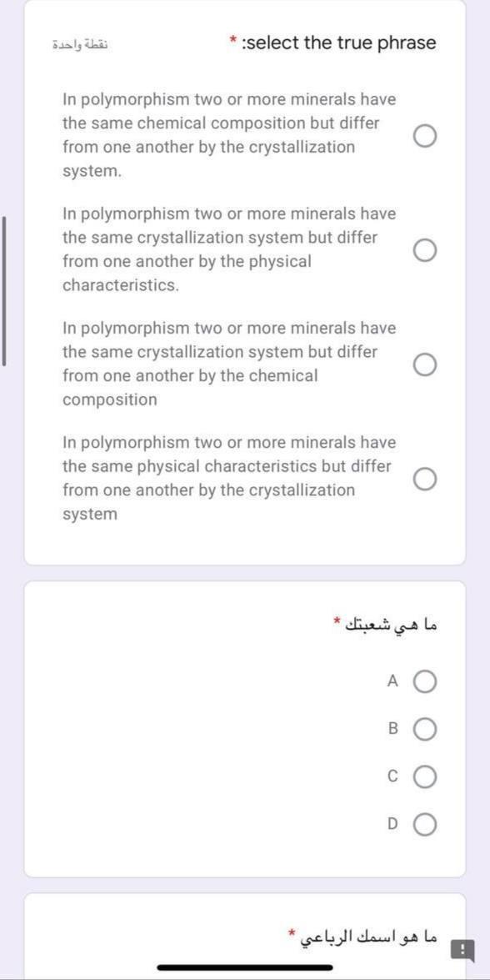
Task: Click the letter D label beside its radio
Action: click(392, 824)
